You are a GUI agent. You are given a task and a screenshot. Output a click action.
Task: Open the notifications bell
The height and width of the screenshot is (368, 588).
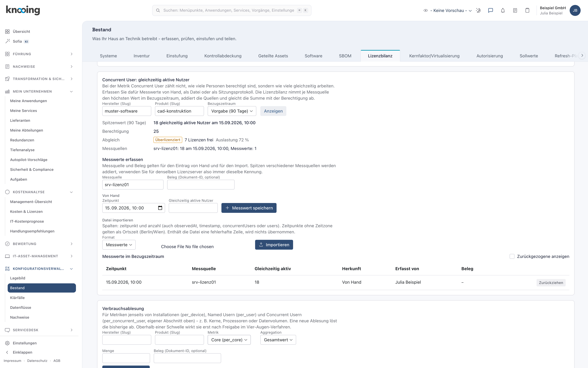click(x=503, y=10)
